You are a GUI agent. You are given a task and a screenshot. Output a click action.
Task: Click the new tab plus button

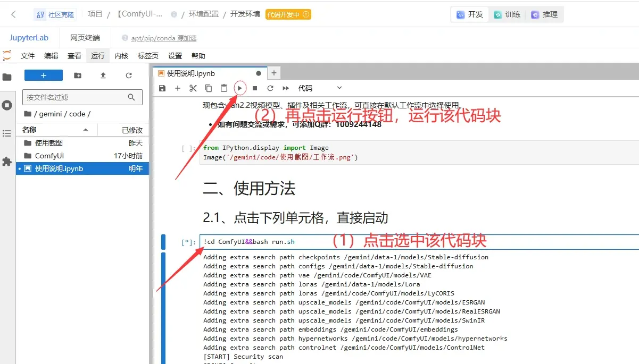tap(273, 73)
